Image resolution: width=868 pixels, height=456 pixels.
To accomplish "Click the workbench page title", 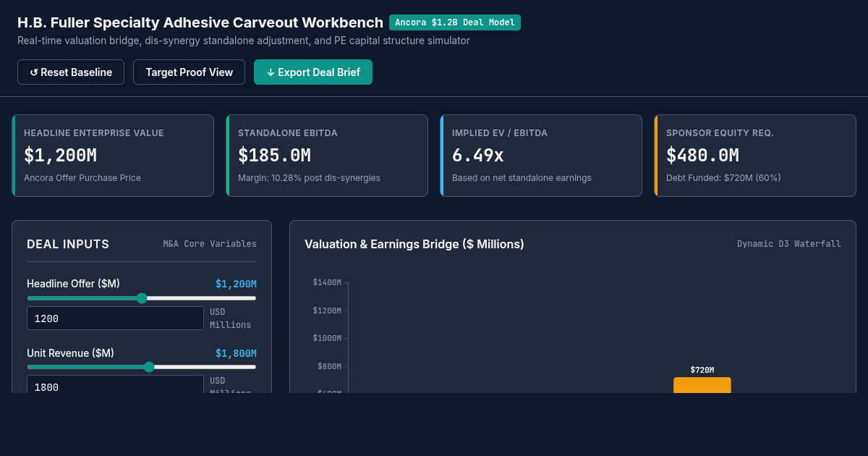I will 200,22.
